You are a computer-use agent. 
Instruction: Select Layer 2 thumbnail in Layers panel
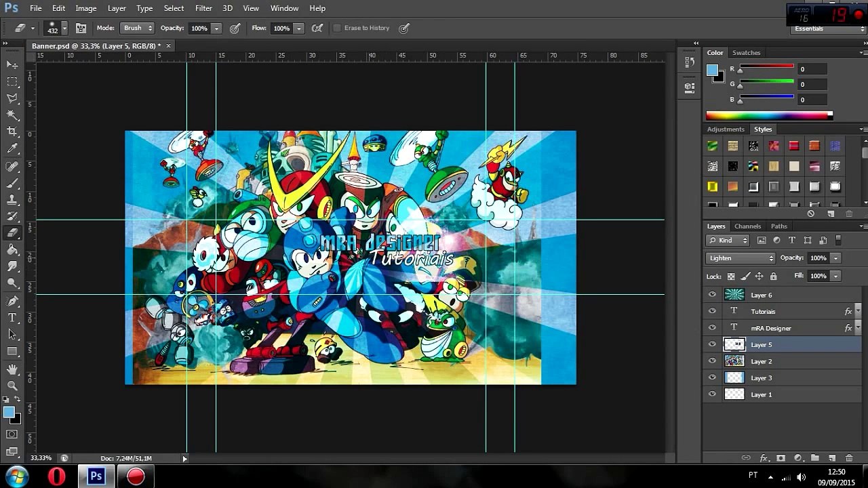click(x=734, y=361)
